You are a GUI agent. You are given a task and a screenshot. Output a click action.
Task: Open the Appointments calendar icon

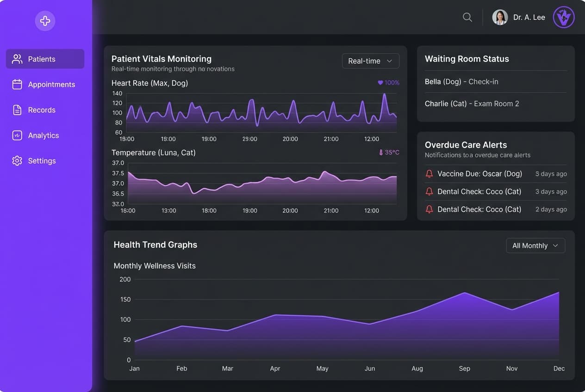click(17, 84)
